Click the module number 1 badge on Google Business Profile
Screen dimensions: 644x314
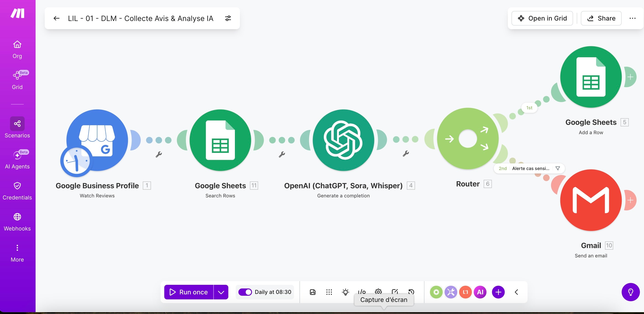tap(147, 186)
